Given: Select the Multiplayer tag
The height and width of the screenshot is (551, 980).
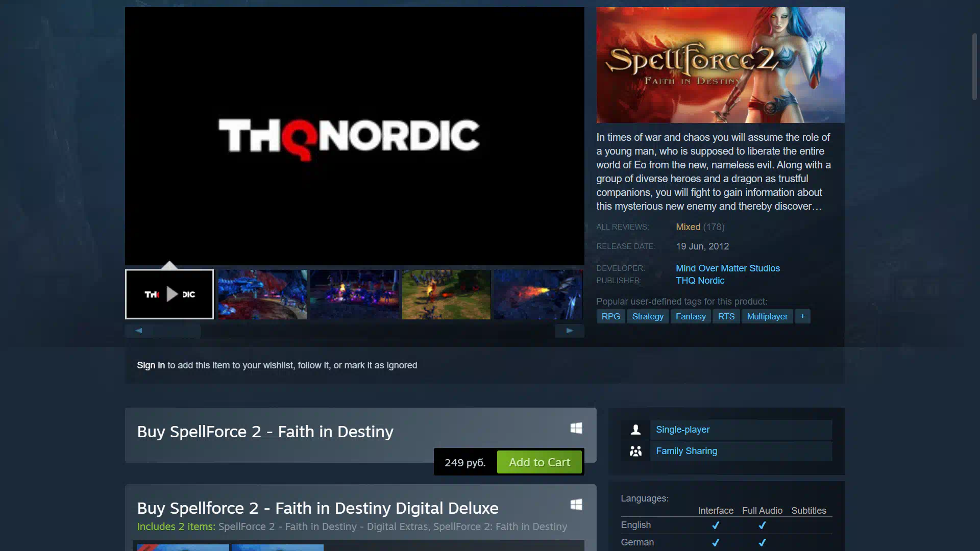Looking at the screenshot, I should [767, 316].
